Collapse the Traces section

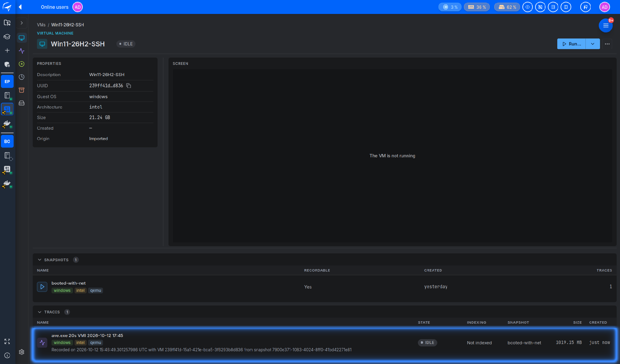40,312
